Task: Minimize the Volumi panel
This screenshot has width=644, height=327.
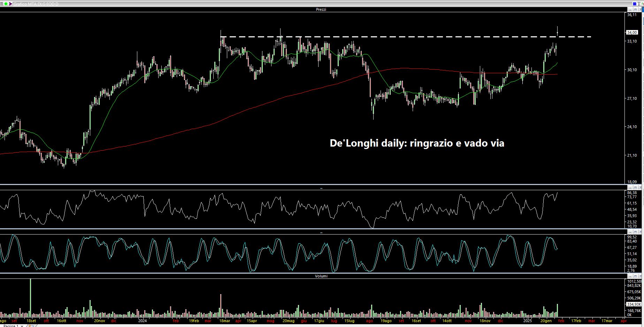Action: pyautogui.click(x=630, y=276)
